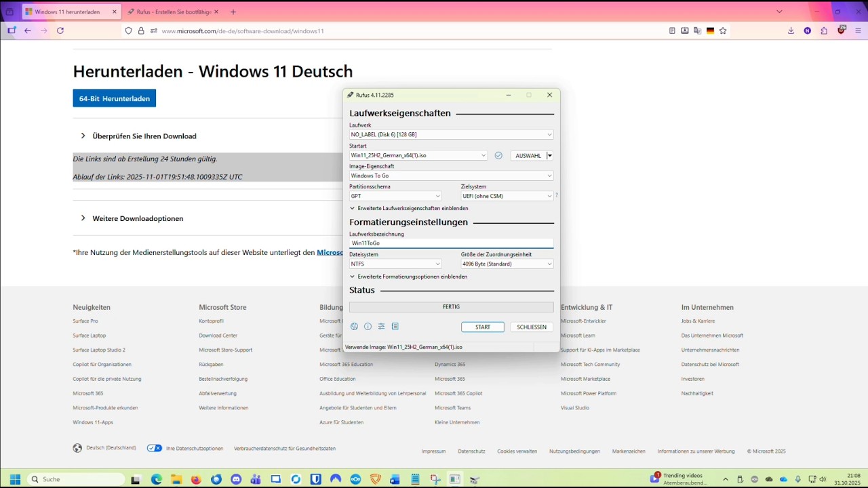Open the Startart image dropdown
This screenshot has height=488, width=868.
(418, 155)
